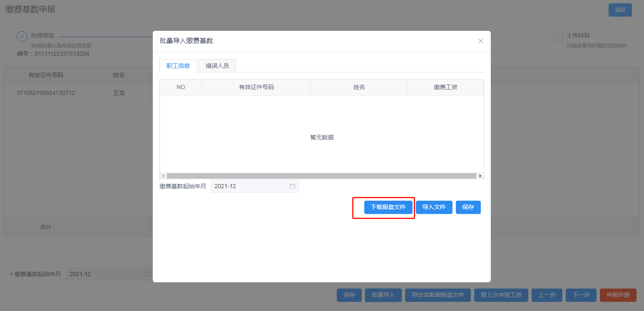The width and height of the screenshot is (644, 311).
Task: Open calendar icon in dialog date field
Action: point(292,186)
